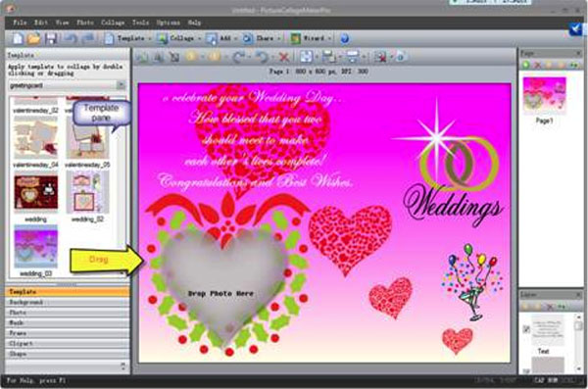Open the File menu
The height and width of the screenshot is (389, 588).
tap(20, 23)
